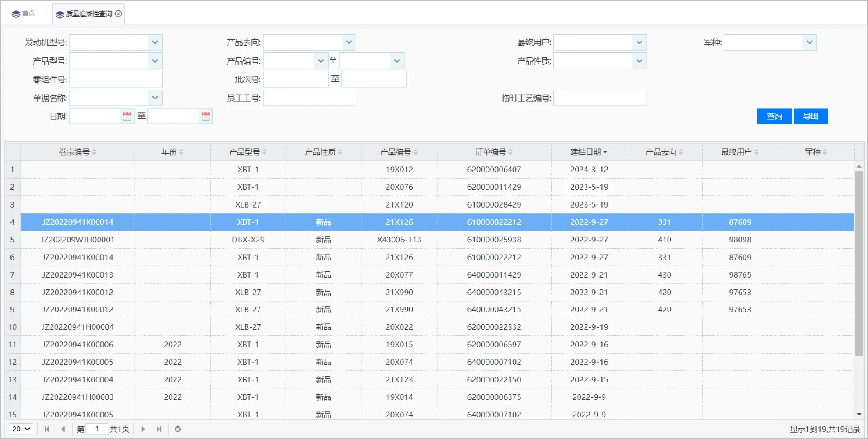
Task: Sort by 军种 column header
Action: (x=816, y=152)
